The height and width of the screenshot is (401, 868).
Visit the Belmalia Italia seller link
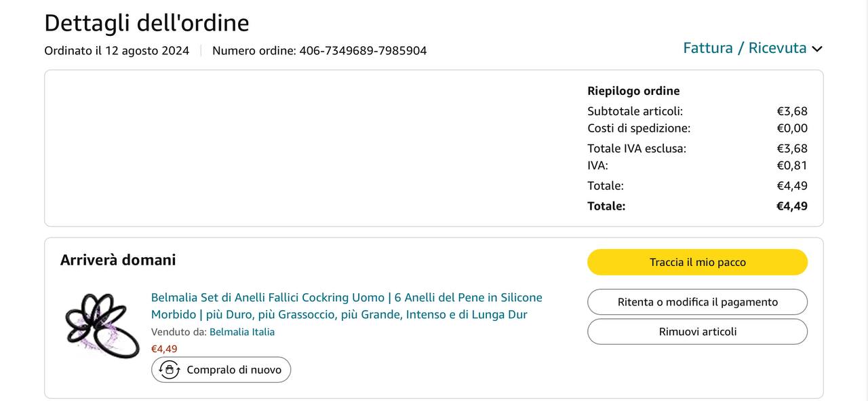coord(242,332)
